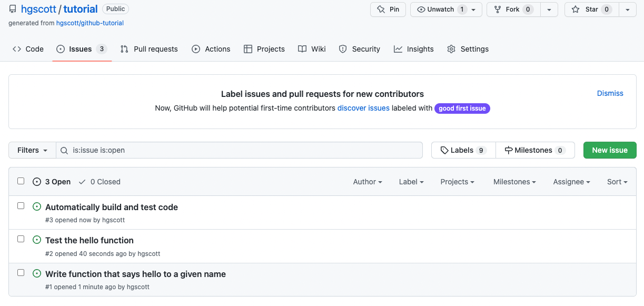Open the Sort dropdown
Viewport: 644px width, 306px height.
pyautogui.click(x=617, y=182)
